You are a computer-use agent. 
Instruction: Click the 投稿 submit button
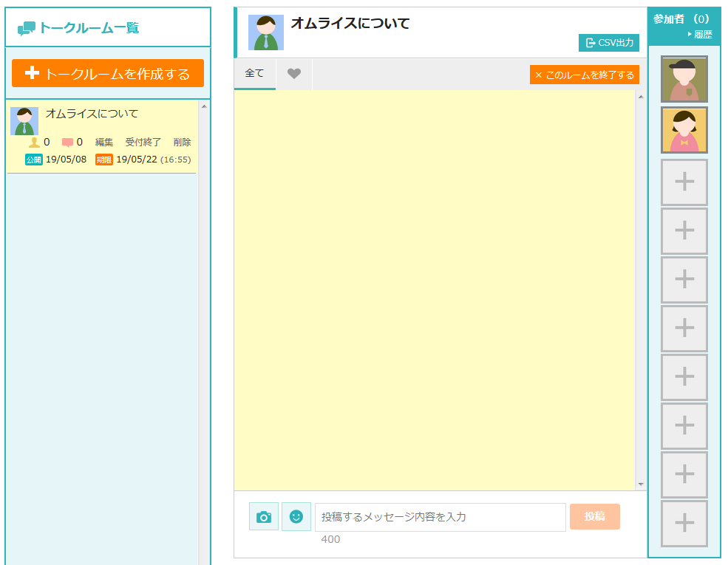pyautogui.click(x=594, y=517)
